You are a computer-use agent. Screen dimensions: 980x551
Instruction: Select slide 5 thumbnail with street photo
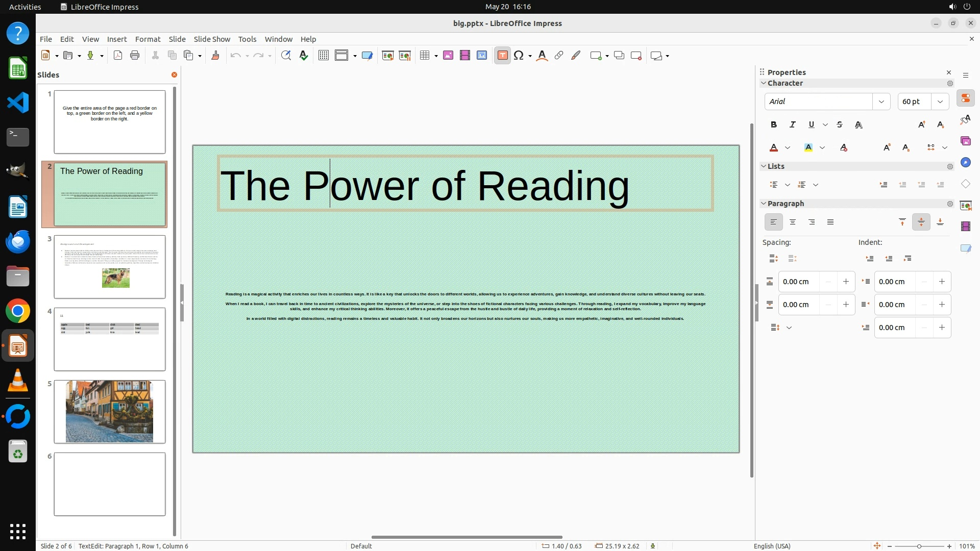click(109, 411)
